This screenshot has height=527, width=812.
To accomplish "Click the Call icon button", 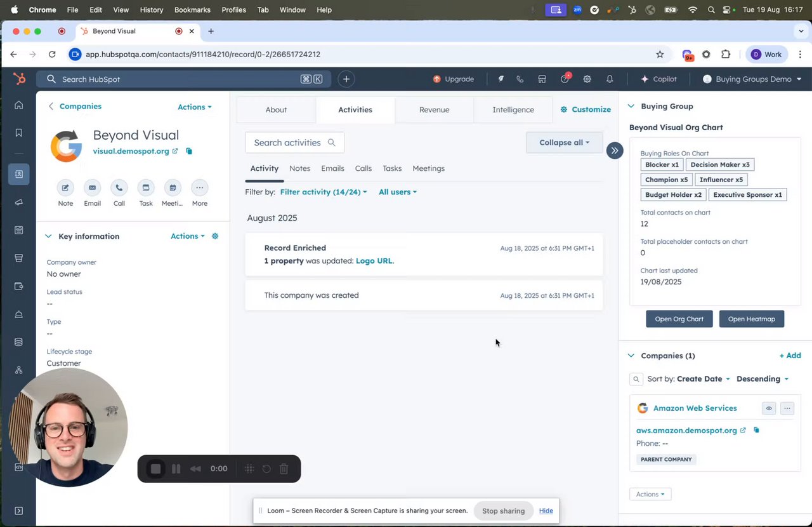I will [x=119, y=188].
